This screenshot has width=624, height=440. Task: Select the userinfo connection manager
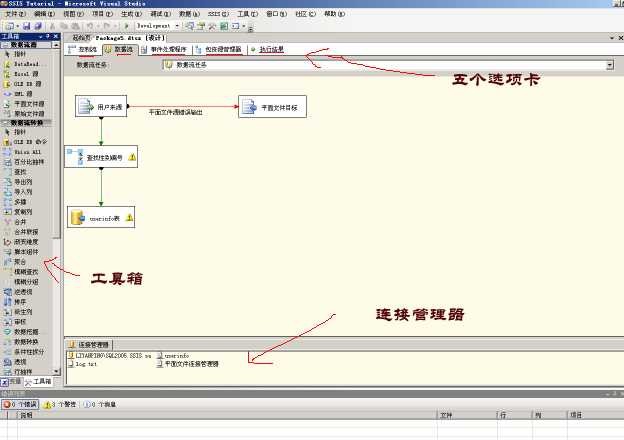(173, 356)
